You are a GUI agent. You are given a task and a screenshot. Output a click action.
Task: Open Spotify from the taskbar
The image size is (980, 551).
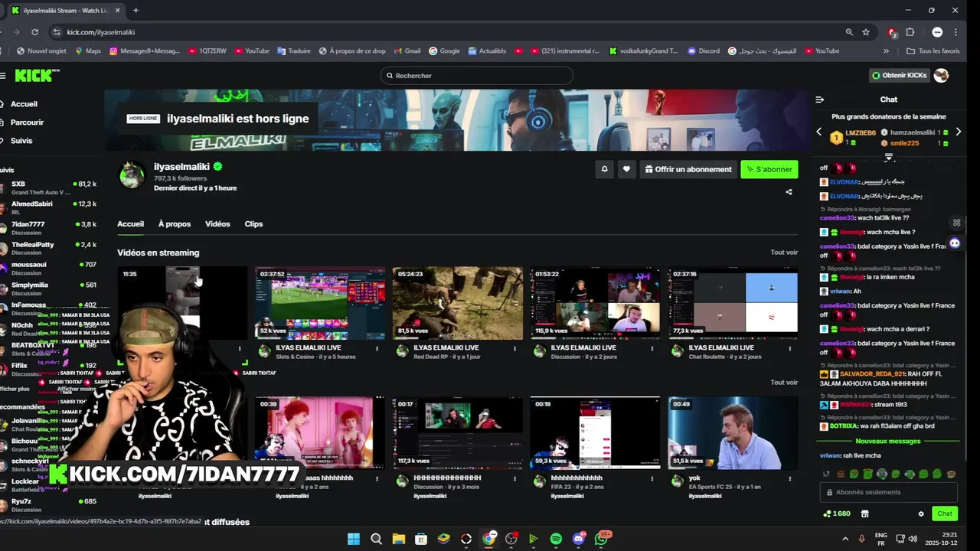point(556,539)
